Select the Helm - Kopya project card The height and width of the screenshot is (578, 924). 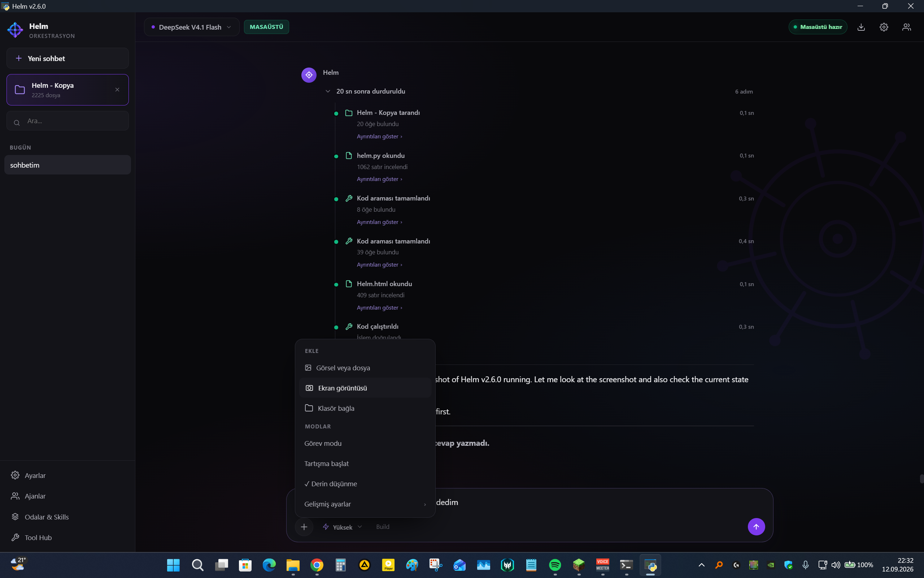67,90
